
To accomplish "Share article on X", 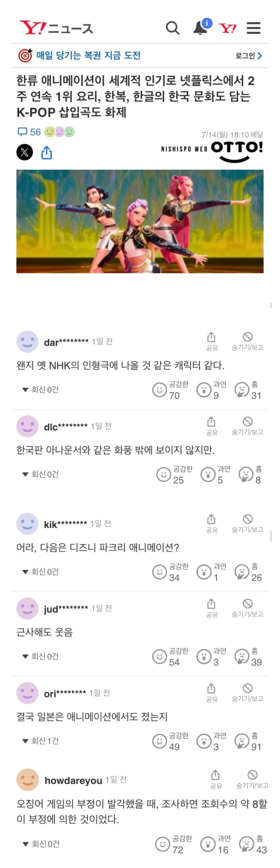I will point(25,152).
